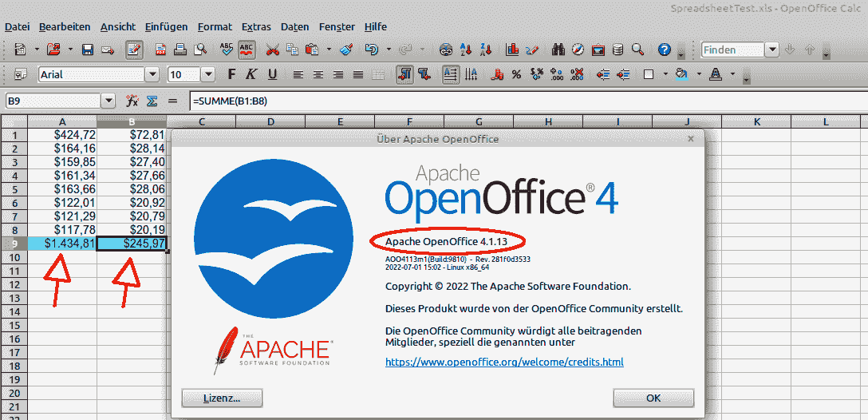
Task: Click the Save document icon
Action: click(x=88, y=50)
